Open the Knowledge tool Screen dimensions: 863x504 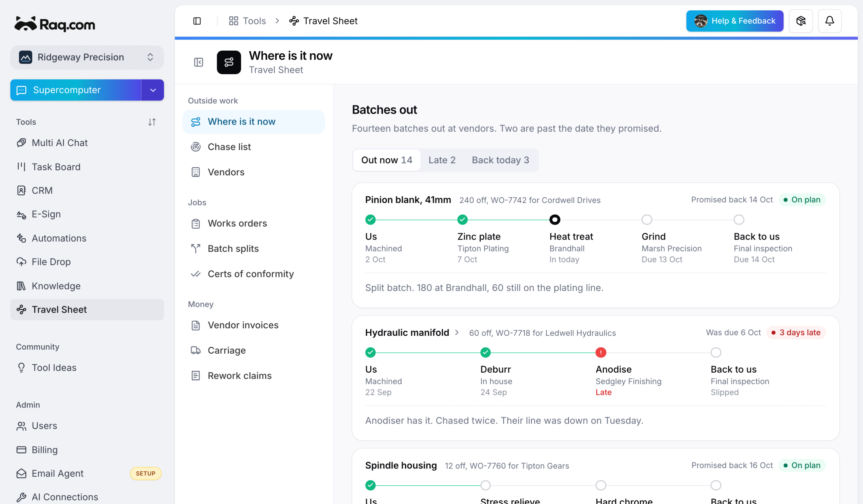pos(87,286)
